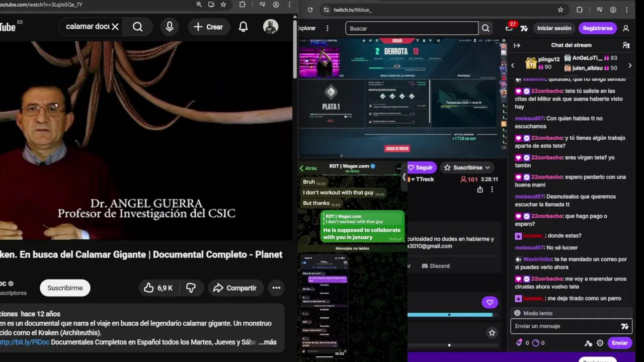Open stream options three-dot menu
This screenshot has height=362, width=644.
[x=492, y=190]
